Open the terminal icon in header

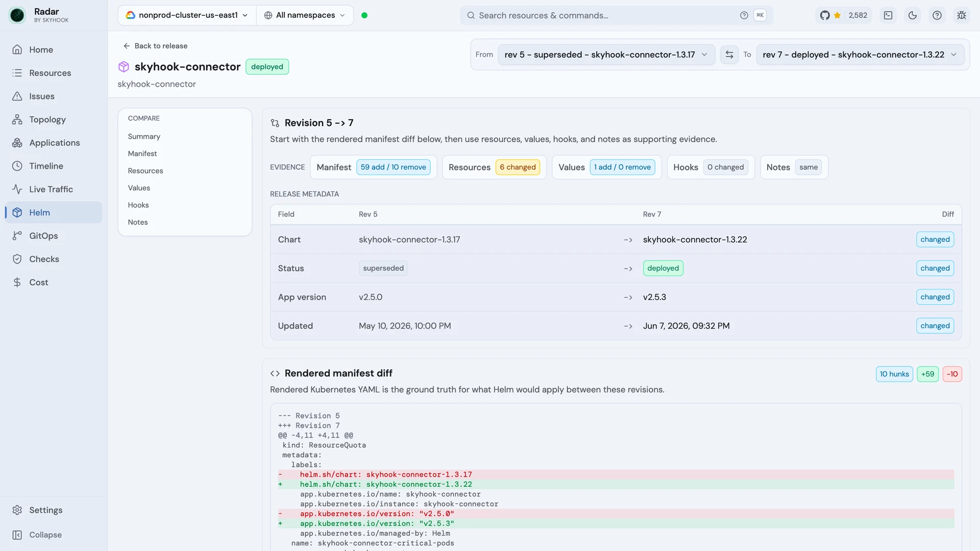(x=888, y=15)
